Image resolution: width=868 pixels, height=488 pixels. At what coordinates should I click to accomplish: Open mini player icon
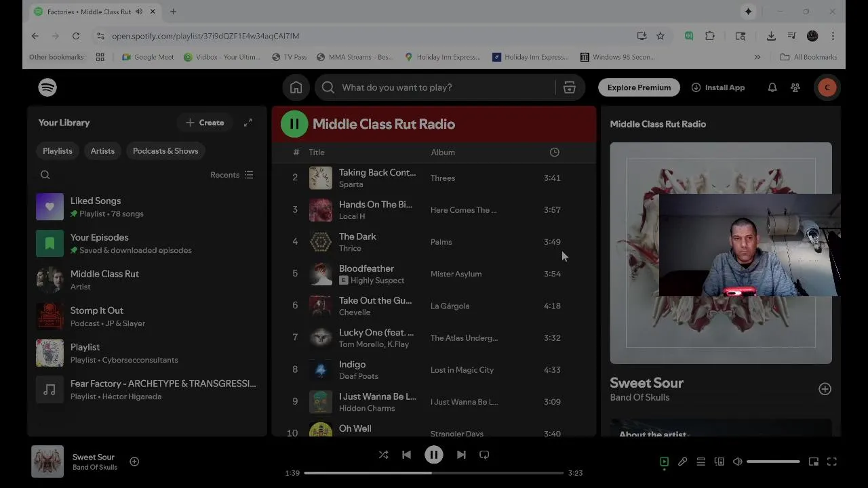pyautogui.click(x=814, y=462)
